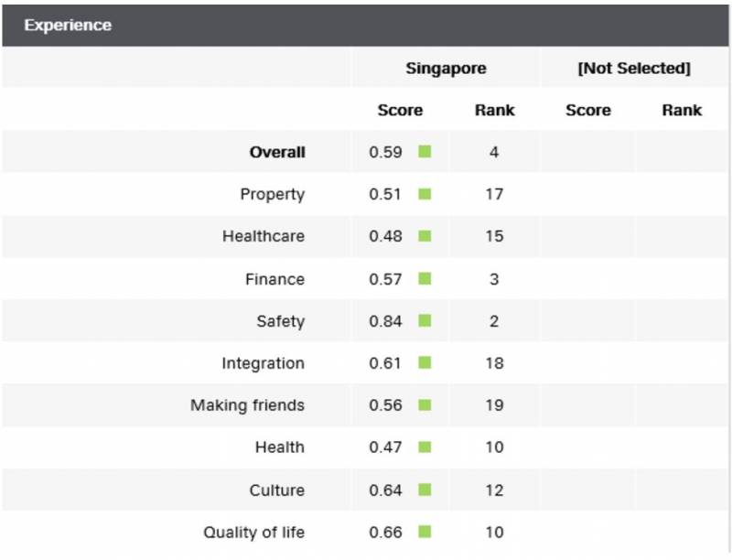Click the green square next to Property score

(x=425, y=194)
